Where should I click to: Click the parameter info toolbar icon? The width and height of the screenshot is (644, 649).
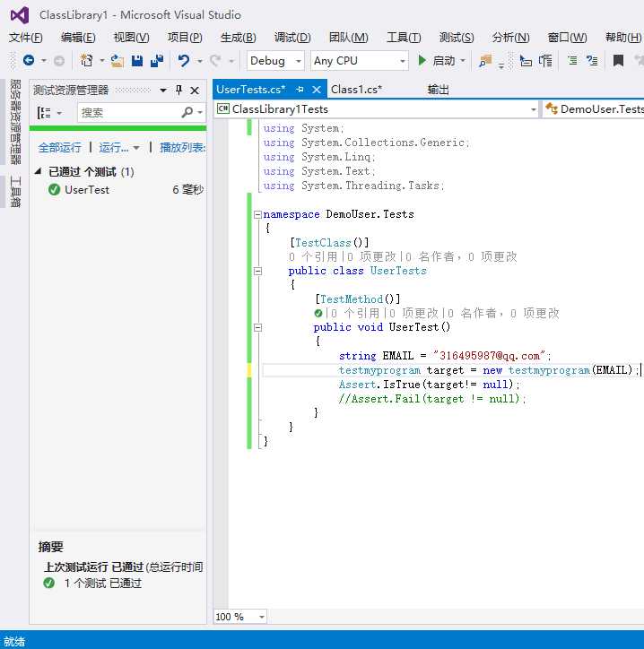point(545,61)
